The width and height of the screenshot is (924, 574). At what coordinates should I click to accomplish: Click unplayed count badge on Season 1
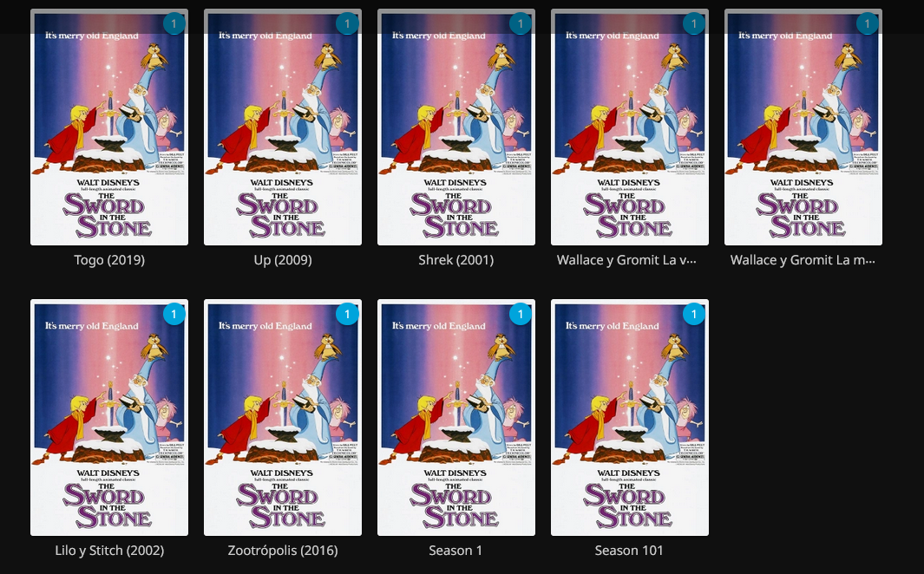point(521,314)
